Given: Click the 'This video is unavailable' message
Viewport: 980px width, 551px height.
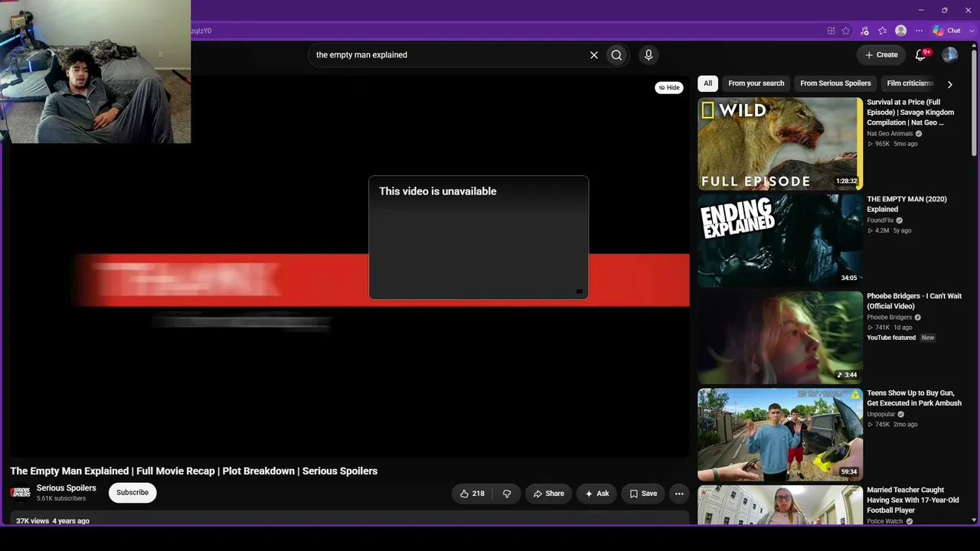Looking at the screenshot, I should click(438, 191).
